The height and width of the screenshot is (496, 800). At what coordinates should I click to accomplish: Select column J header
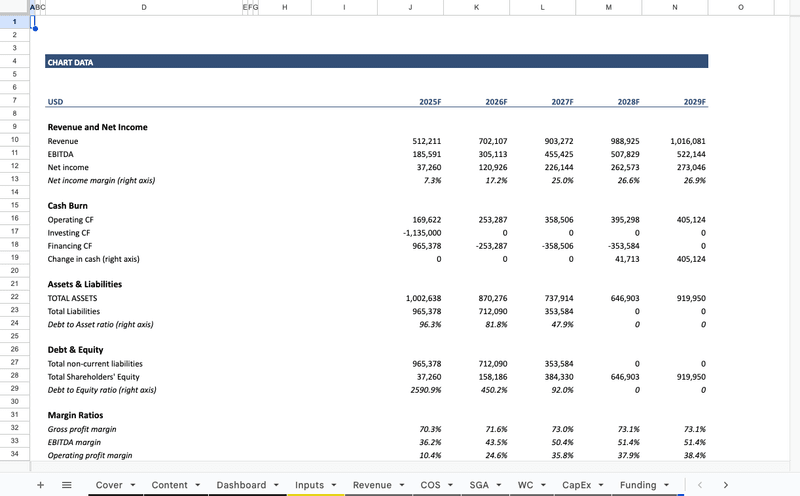click(x=410, y=7)
